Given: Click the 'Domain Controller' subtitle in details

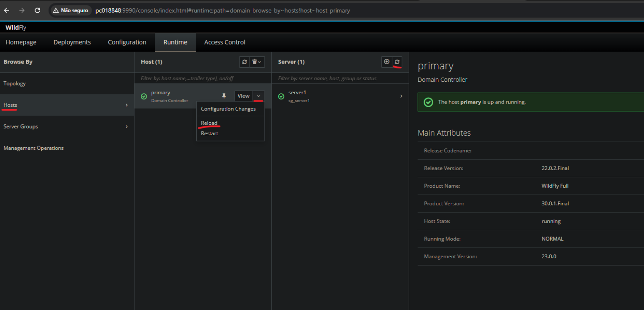Looking at the screenshot, I should (442, 80).
